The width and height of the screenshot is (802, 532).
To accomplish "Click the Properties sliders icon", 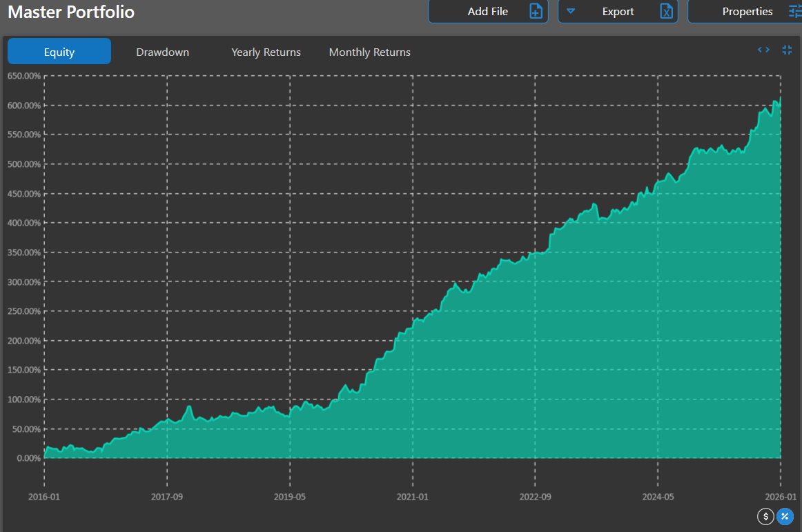I will coord(795,11).
